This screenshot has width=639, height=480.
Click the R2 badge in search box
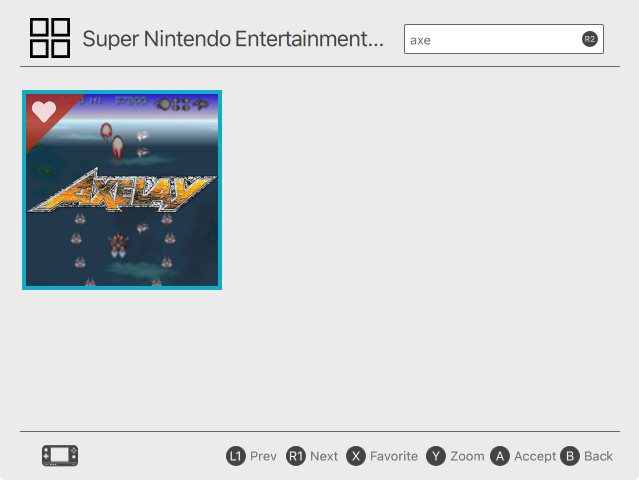(x=589, y=39)
